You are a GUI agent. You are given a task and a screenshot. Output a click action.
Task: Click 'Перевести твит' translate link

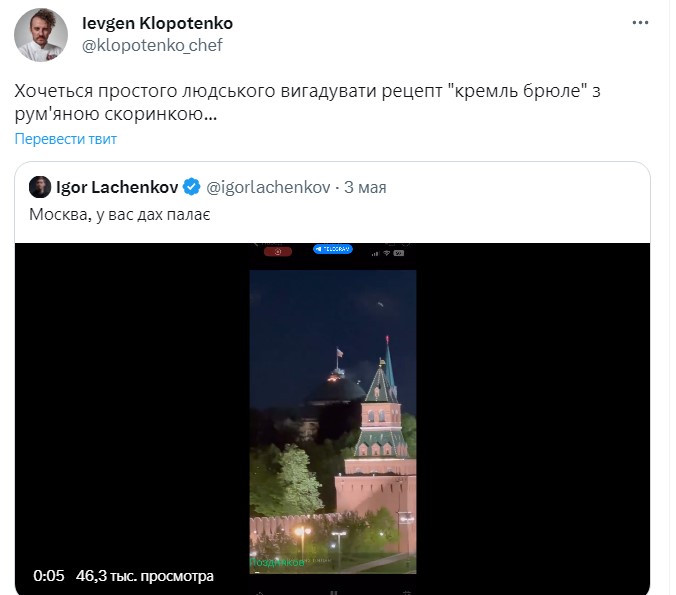66,139
